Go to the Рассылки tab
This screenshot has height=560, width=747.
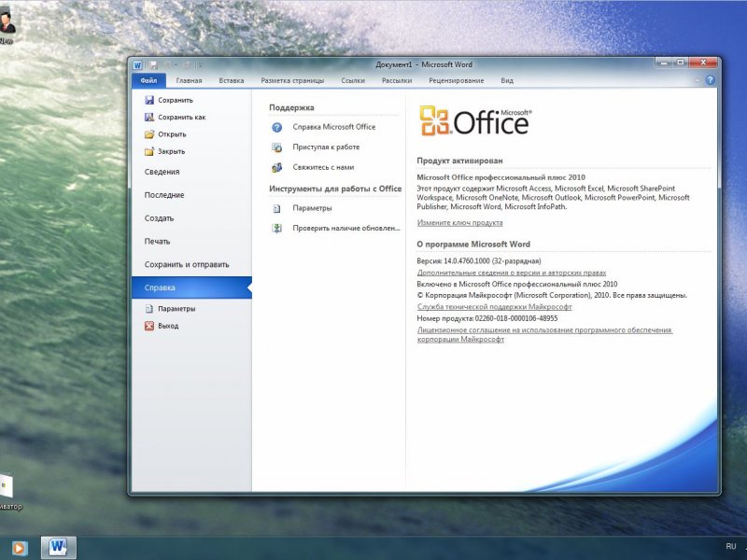397,80
